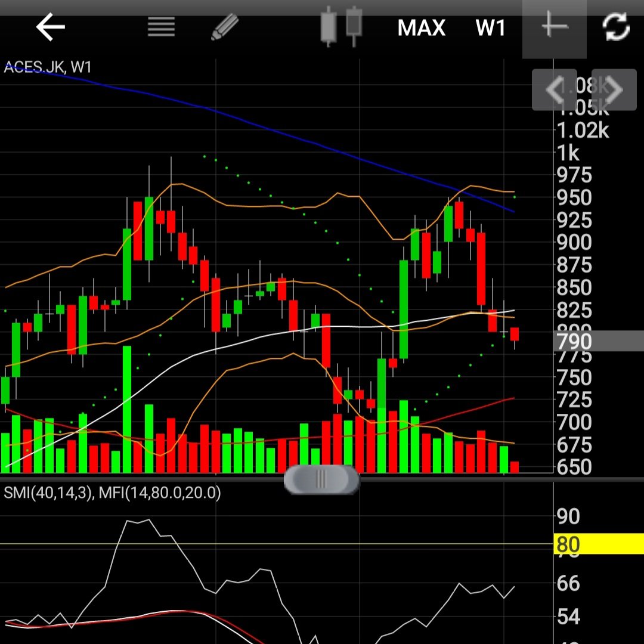Grab the panel divider handle
Viewport: 644px width, 644px height.
pos(321,479)
